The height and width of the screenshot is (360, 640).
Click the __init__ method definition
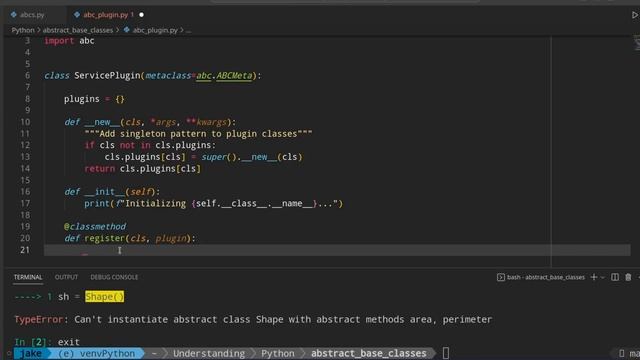(112, 191)
